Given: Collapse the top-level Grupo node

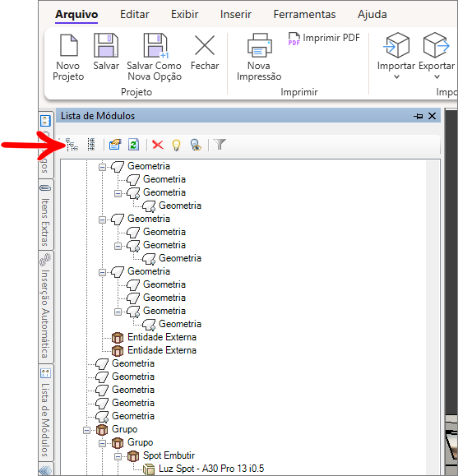Looking at the screenshot, I should click(x=87, y=430).
